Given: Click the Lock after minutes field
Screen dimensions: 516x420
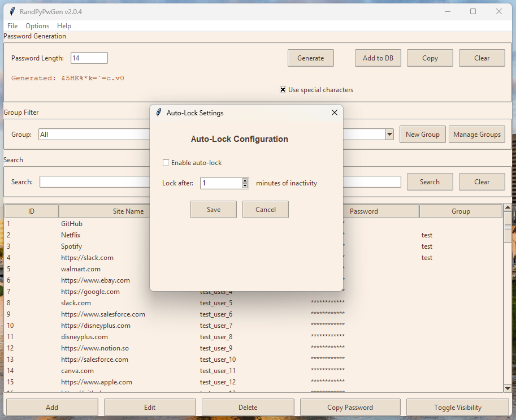Looking at the screenshot, I should point(221,183).
